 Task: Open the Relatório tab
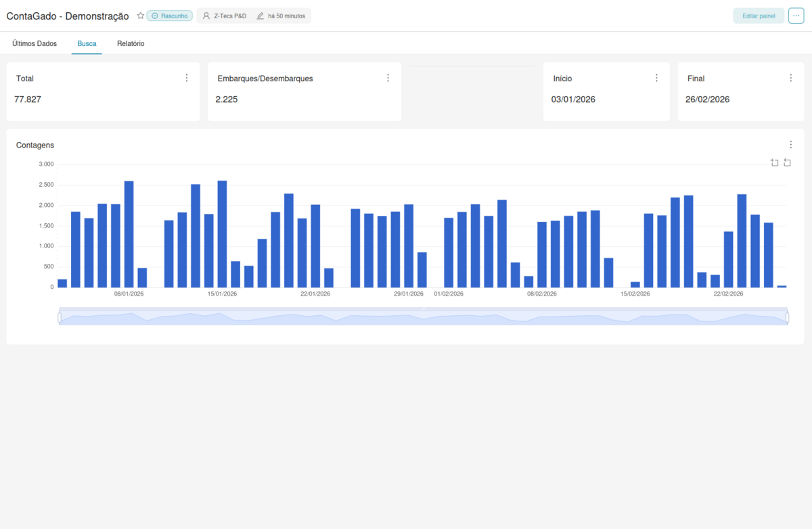coord(130,43)
